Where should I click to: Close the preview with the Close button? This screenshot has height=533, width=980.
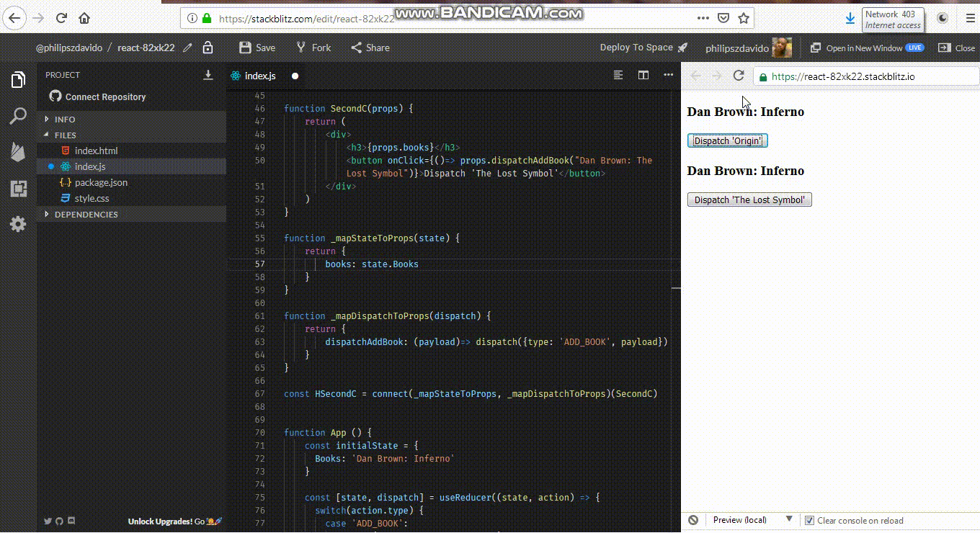pyautogui.click(x=956, y=48)
